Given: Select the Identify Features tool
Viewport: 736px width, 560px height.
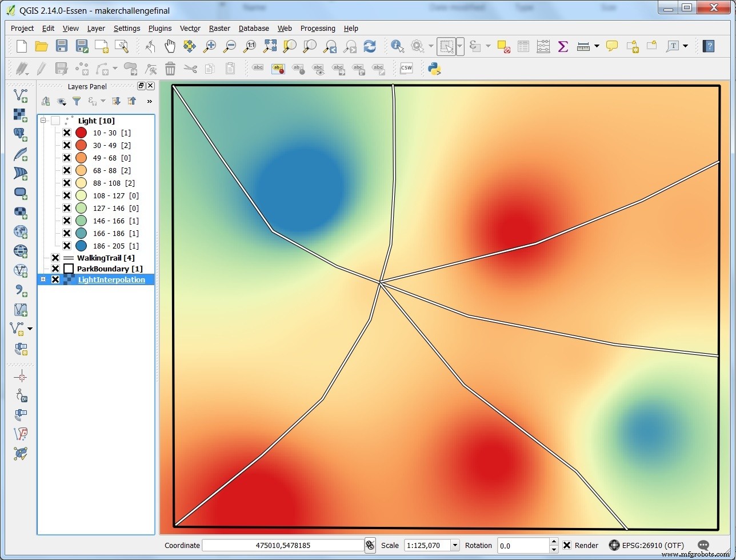Looking at the screenshot, I should [397, 46].
